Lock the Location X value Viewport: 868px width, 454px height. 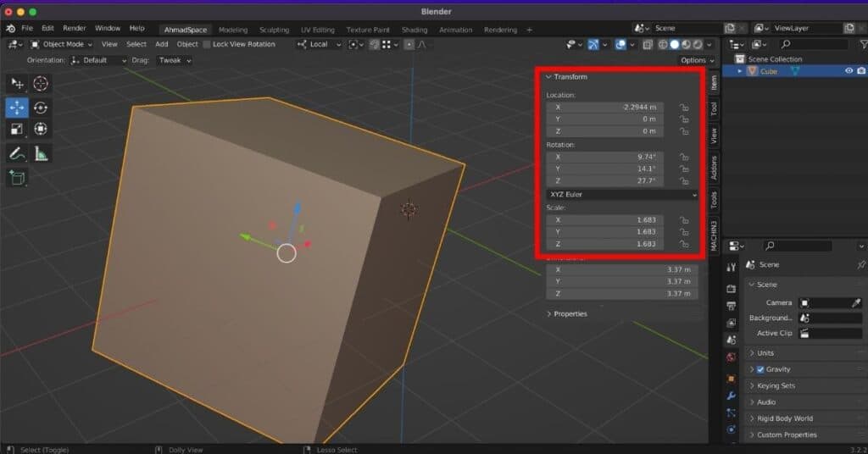(683, 108)
